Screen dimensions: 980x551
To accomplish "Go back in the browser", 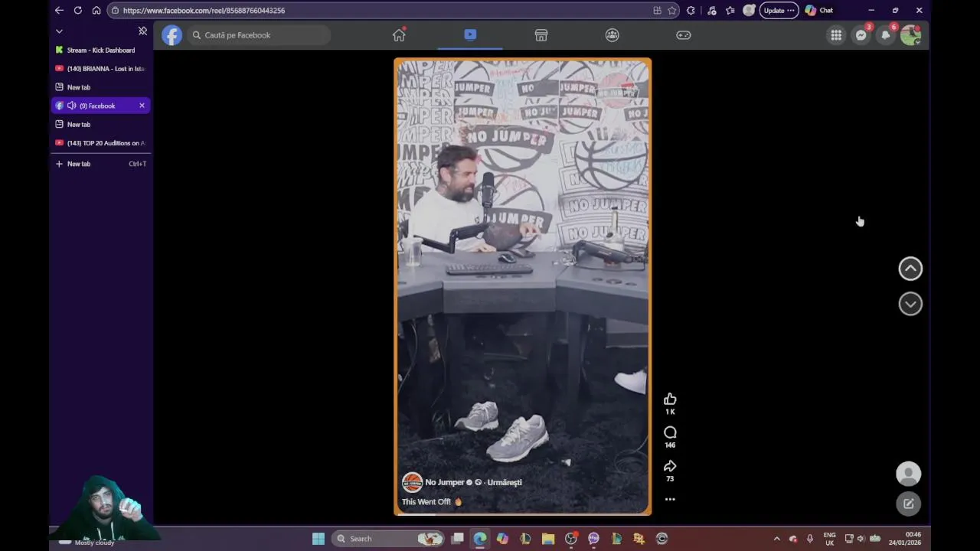I will 59,11.
